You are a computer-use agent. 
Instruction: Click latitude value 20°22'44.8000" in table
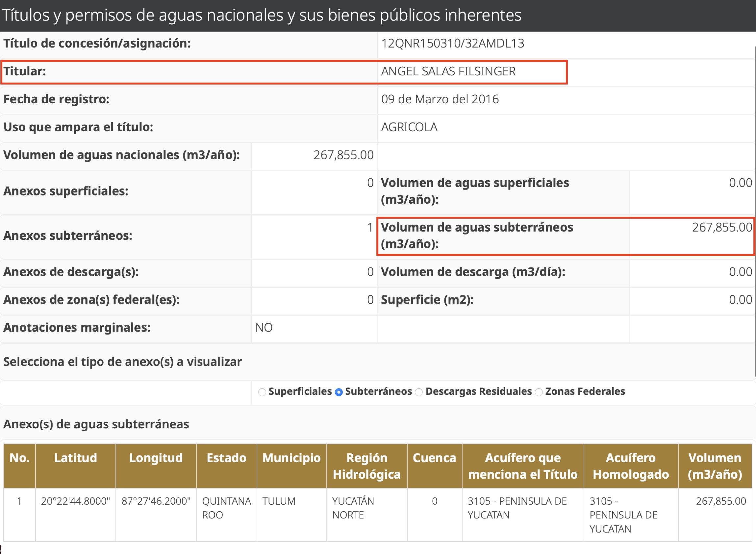tap(75, 501)
